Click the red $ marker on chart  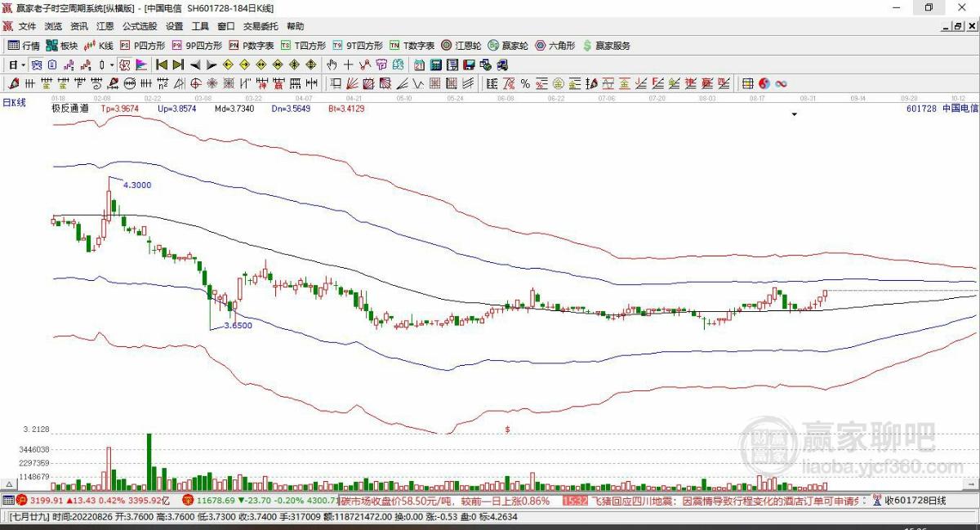click(507, 429)
